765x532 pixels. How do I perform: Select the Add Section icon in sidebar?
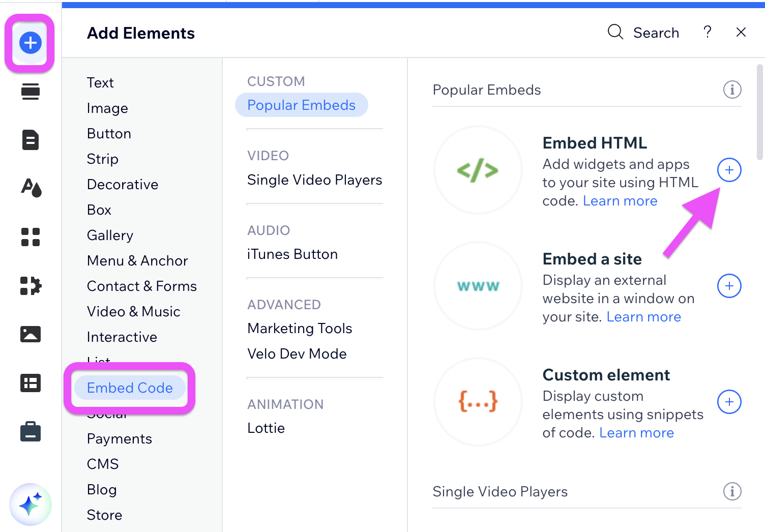tap(30, 92)
